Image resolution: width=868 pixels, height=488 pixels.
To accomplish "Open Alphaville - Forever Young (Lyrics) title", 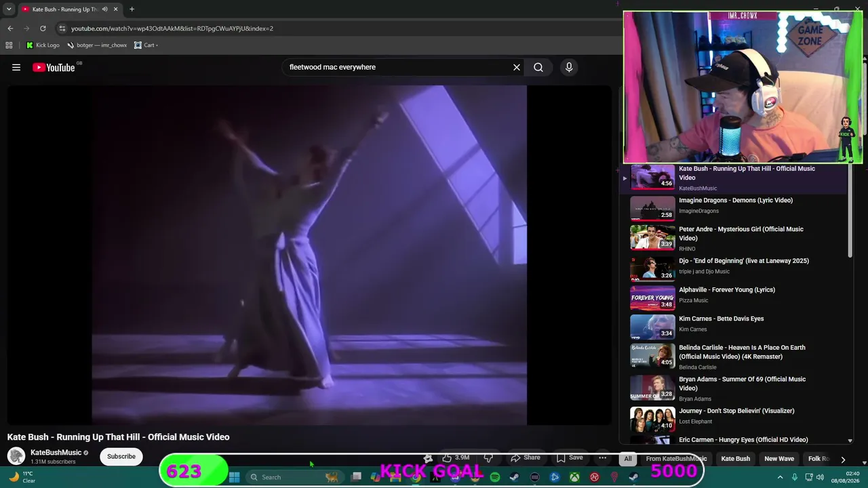I will click(727, 290).
